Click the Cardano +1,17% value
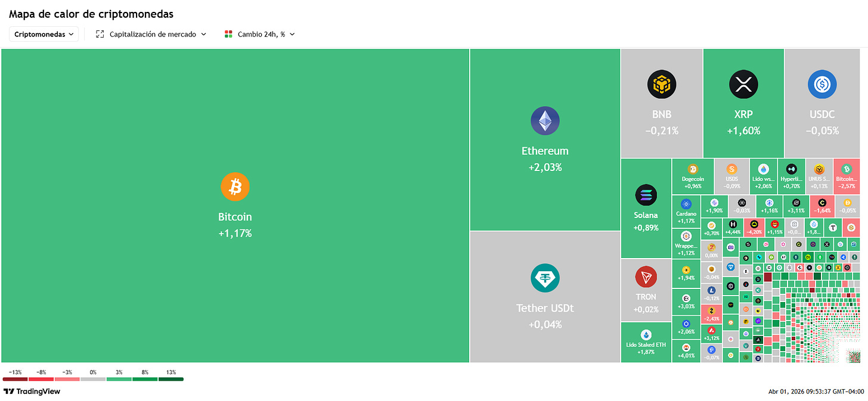 [x=686, y=221]
